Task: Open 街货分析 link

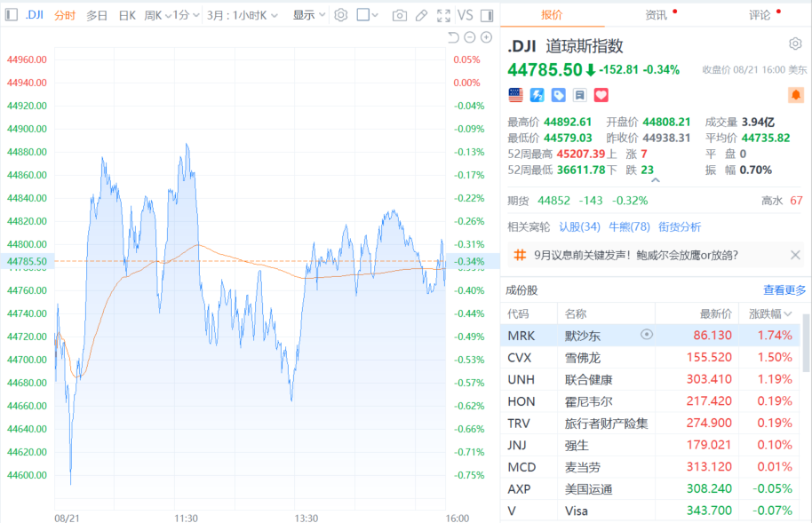Action: (x=680, y=226)
